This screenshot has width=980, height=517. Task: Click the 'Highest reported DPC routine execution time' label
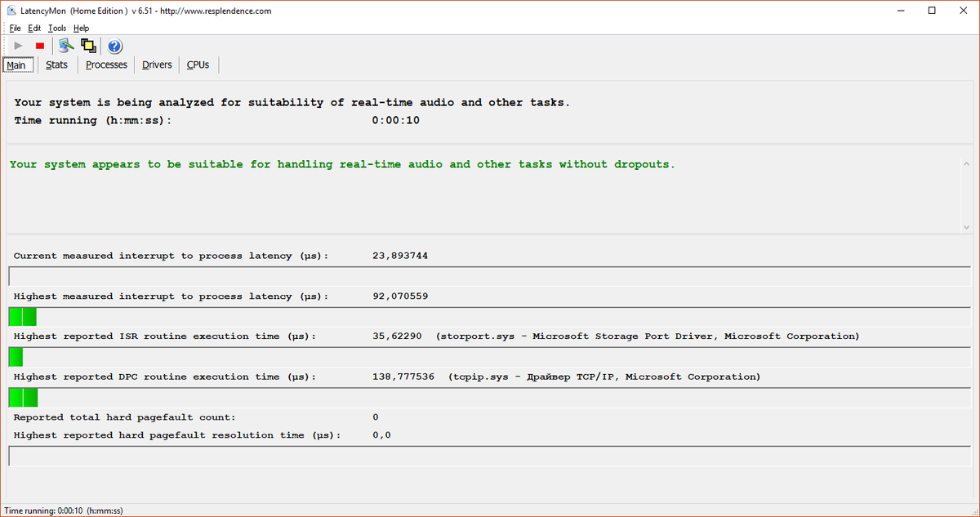pyautogui.click(x=165, y=377)
